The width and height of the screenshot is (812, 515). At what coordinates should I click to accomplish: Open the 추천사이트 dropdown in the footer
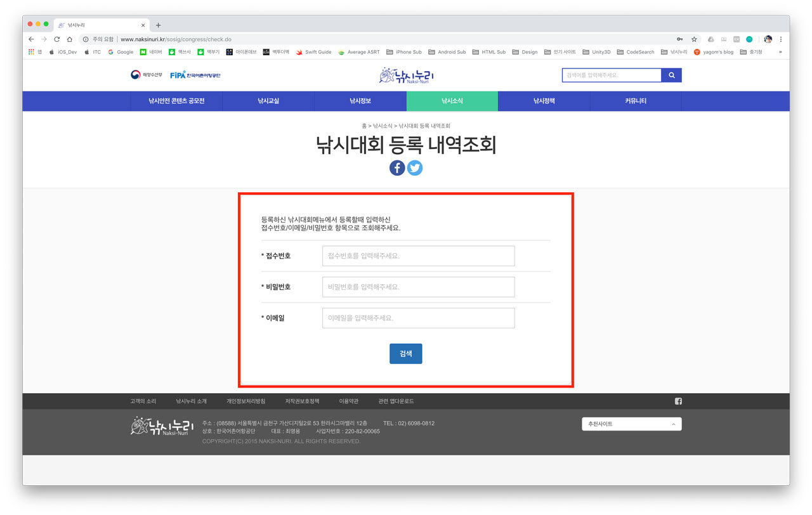coord(631,424)
